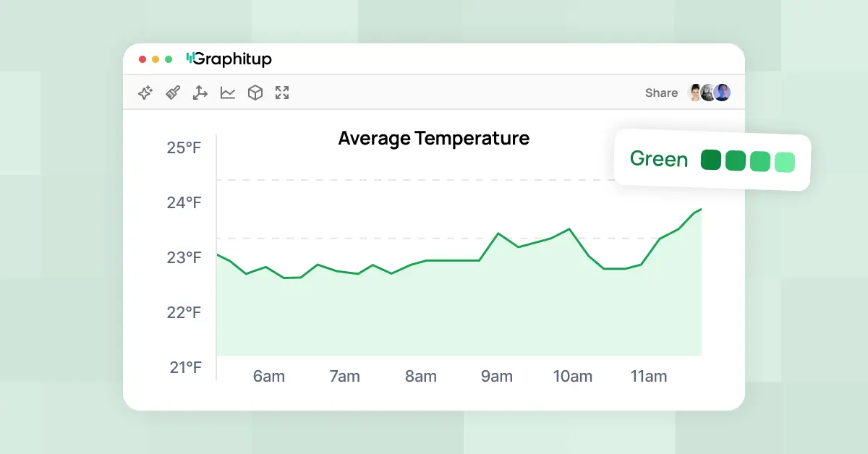
Task: Open the first collaborator avatar
Action: 694,93
